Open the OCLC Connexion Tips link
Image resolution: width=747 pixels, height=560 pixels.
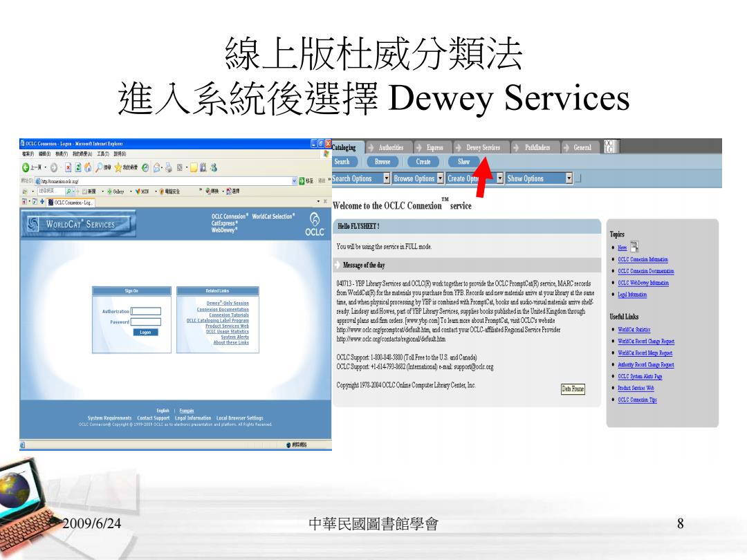point(637,400)
